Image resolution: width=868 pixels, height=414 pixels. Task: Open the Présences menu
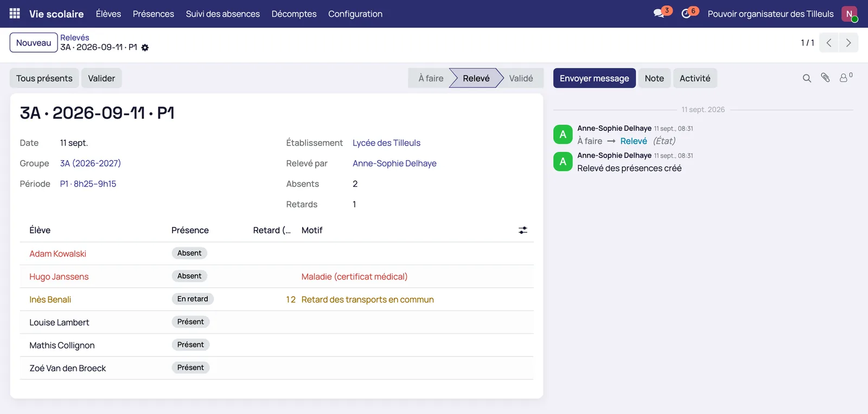[x=154, y=14]
